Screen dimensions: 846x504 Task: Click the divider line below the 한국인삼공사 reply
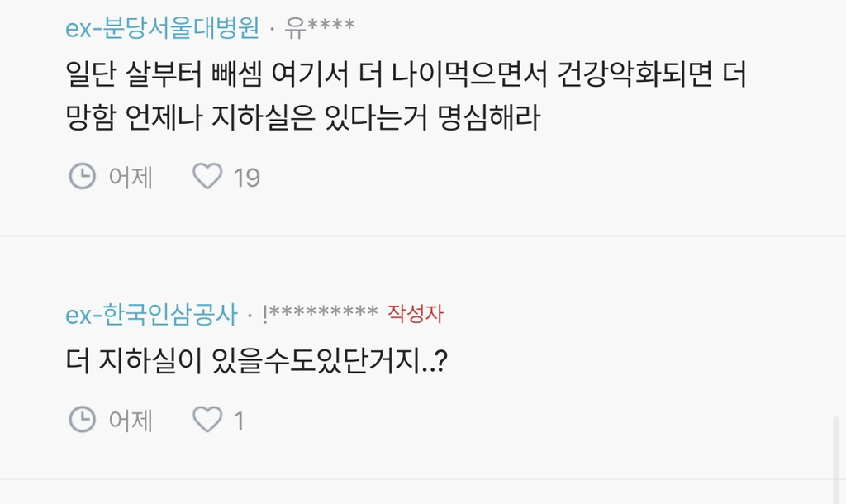click(x=423, y=479)
